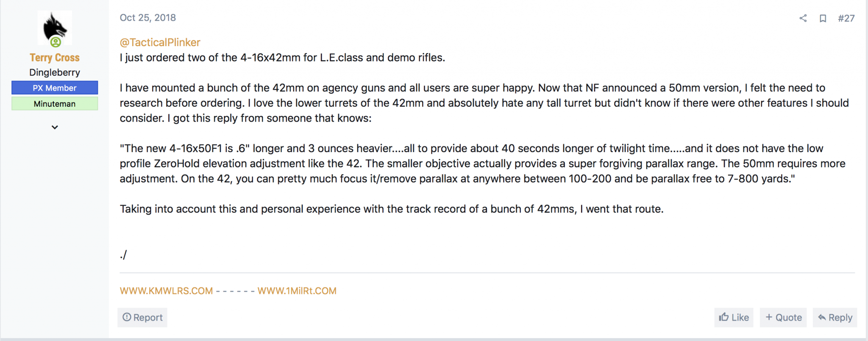Click the Minuteman badge
The image size is (868, 341).
click(x=55, y=104)
